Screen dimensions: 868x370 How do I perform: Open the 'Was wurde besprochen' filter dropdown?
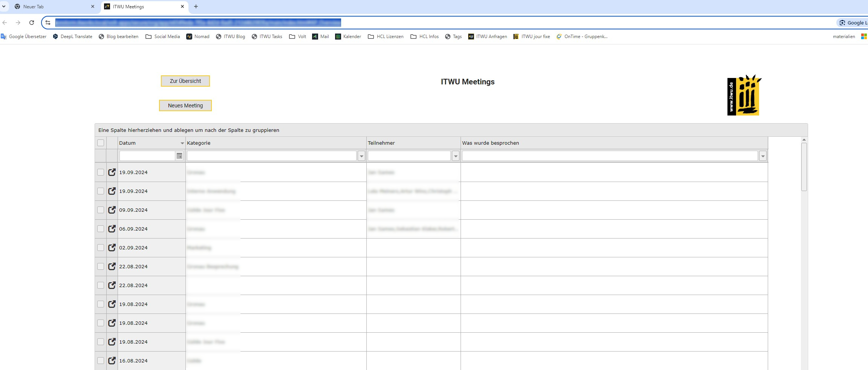tap(763, 156)
